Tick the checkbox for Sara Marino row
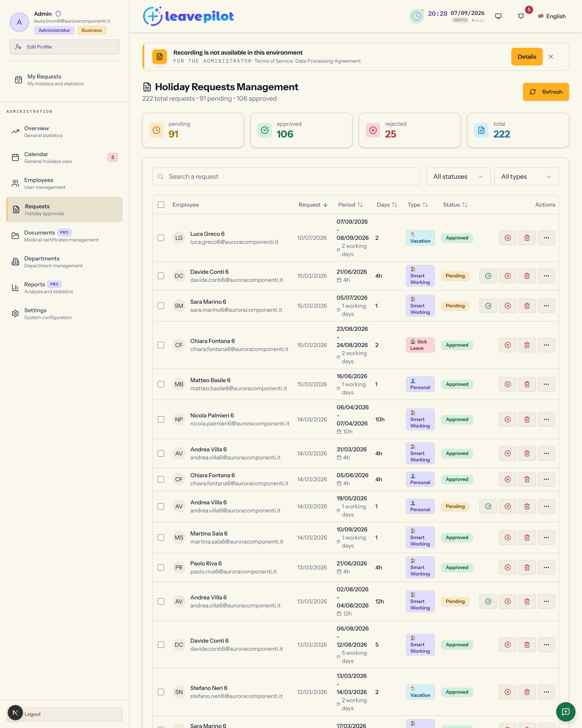This screenshot has width=582, height=728. (161, 306)
